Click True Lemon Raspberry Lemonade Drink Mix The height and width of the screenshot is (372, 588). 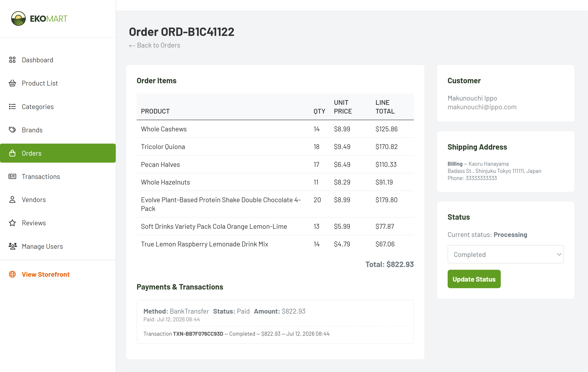pos(205,244)
